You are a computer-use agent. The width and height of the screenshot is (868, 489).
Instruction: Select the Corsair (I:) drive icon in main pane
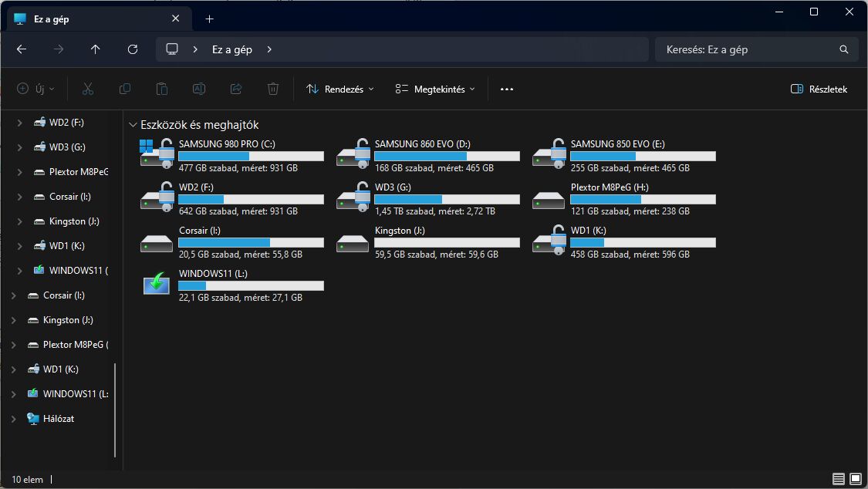157,244
